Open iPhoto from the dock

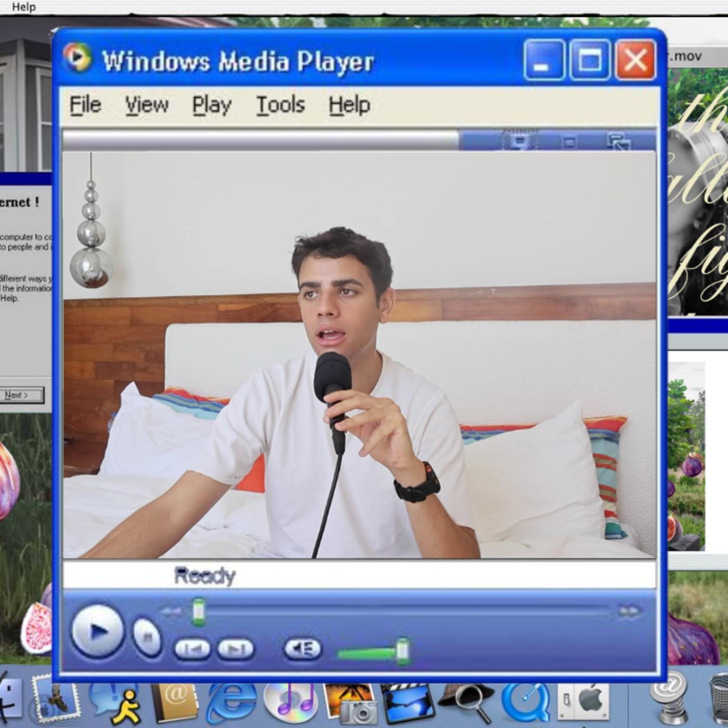tap(350, 703)
